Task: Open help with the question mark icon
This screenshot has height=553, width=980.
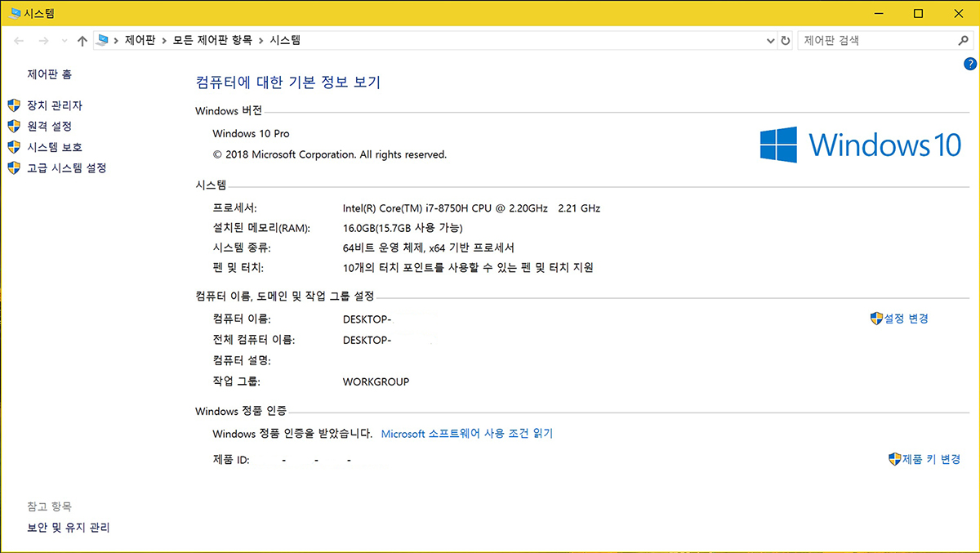Action: (969, 64)
